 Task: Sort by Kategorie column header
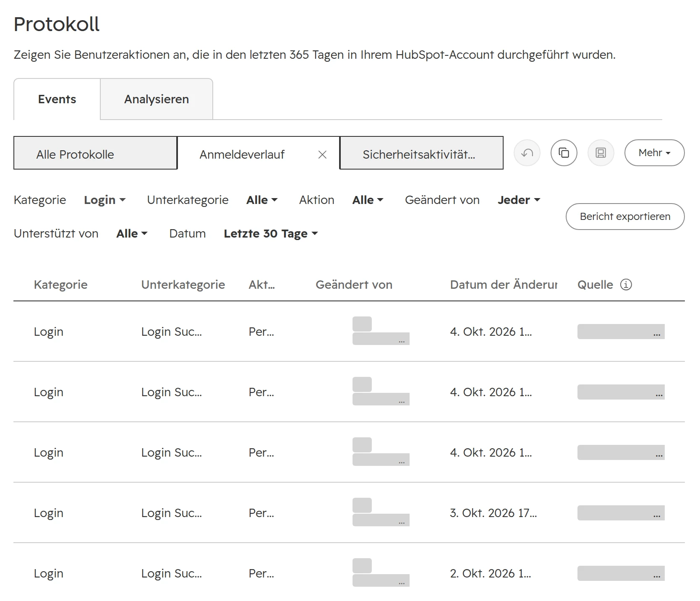(60, 285)
